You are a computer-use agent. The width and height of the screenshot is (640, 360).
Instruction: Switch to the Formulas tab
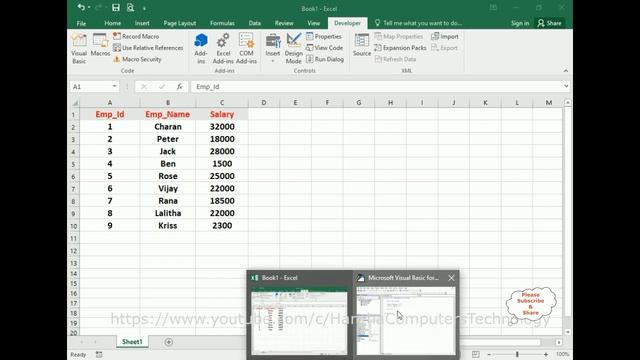pos(222,23)
